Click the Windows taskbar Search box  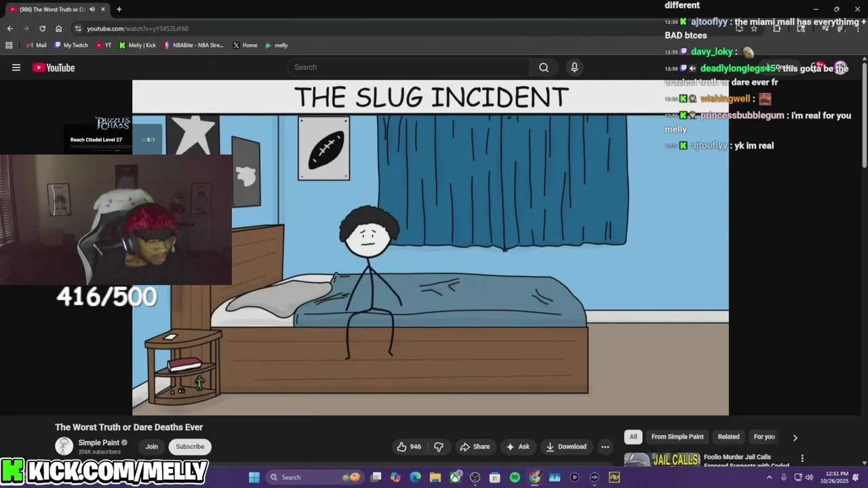click(x=315, y=477)
